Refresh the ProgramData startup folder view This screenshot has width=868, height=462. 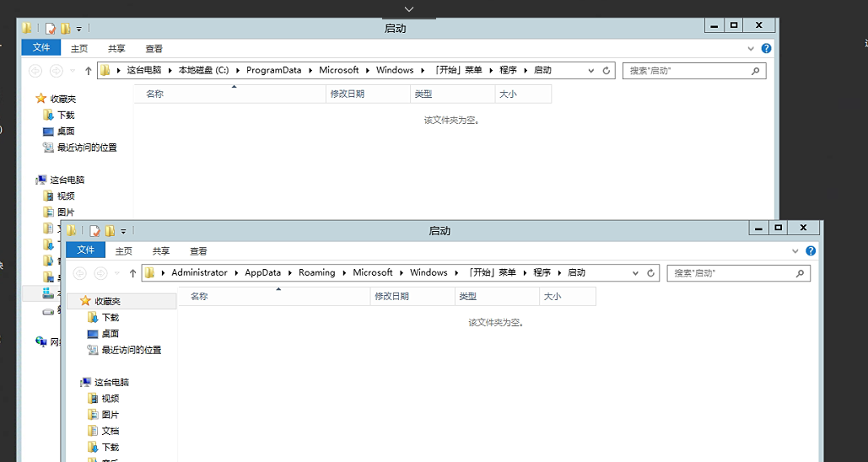pyautogui.click(x=606, y=71)
